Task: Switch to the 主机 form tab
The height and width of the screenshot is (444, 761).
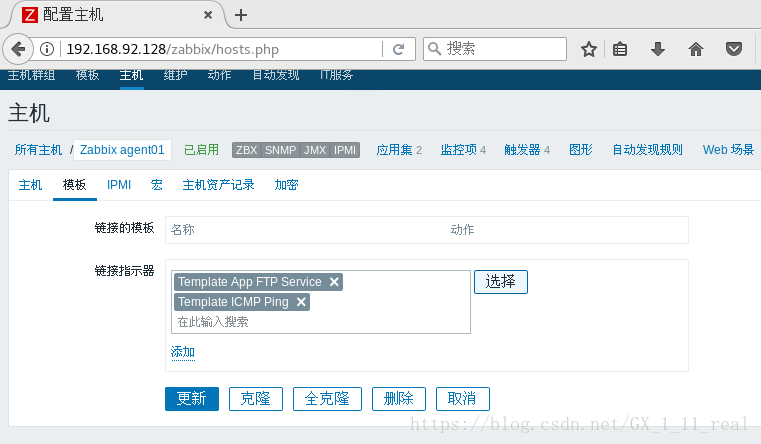Action: click(30, 185)
